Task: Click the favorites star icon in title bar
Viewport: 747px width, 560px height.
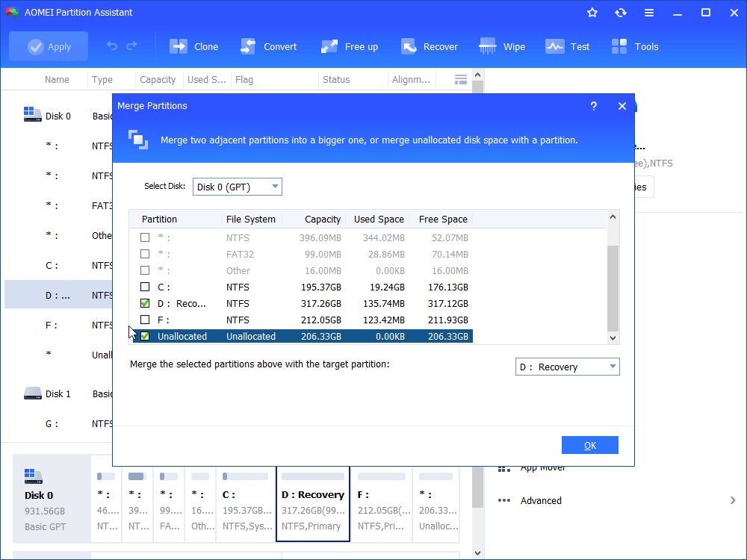Action: (x=592, y=13)
